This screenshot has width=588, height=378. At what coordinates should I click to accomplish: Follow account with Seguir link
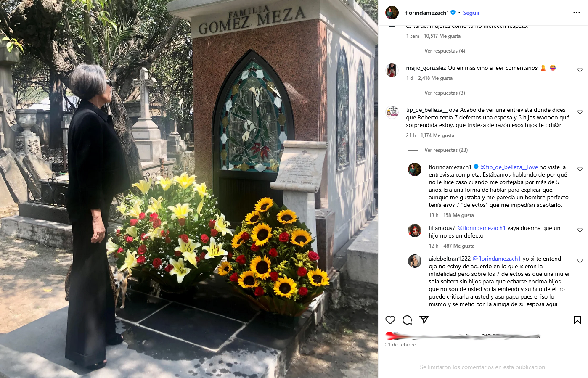pos(471,13)
